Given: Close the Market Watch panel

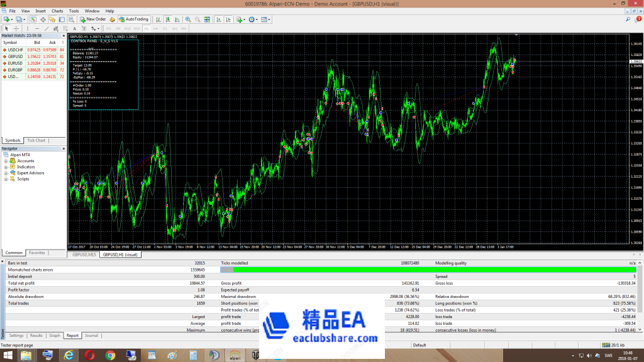Looking at the screenshot, I should 64,36.
